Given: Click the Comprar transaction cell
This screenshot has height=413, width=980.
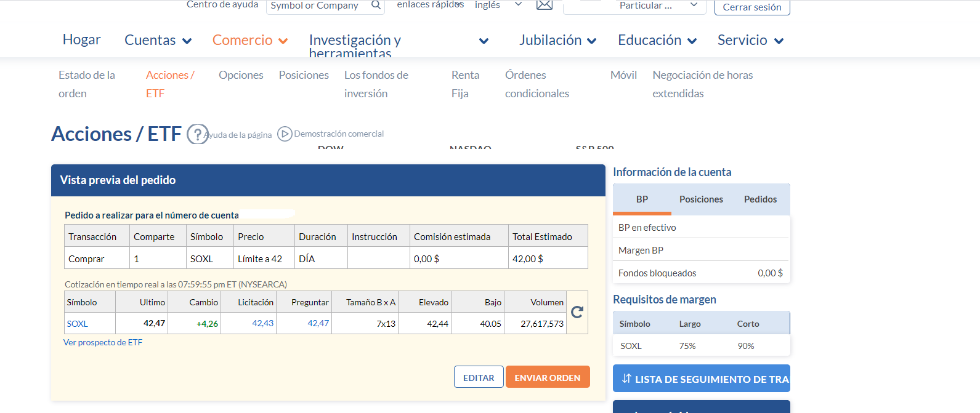Looking at the screenshot, I should 97,259.
